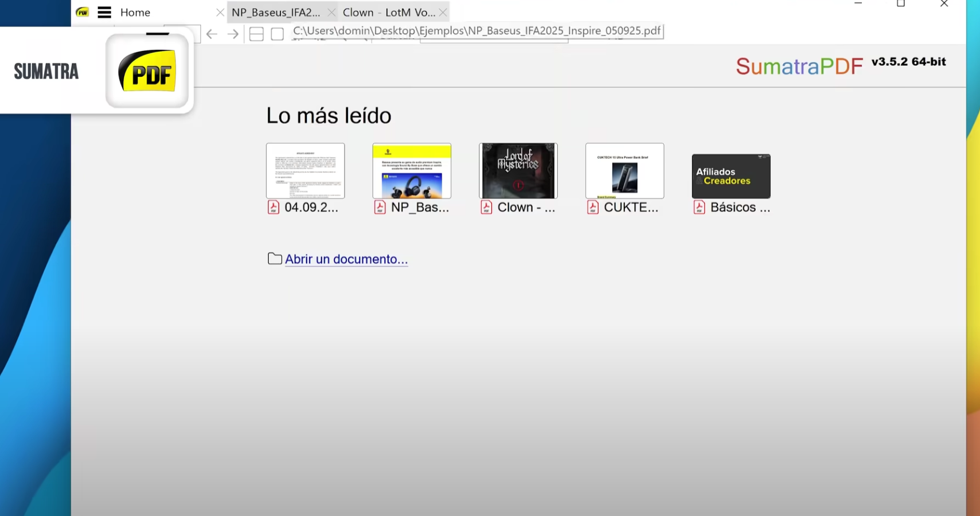Viewport: 980px width, 516px height.
Task: Close the Clown - LotM tab
Action: (x=443, y=13)
